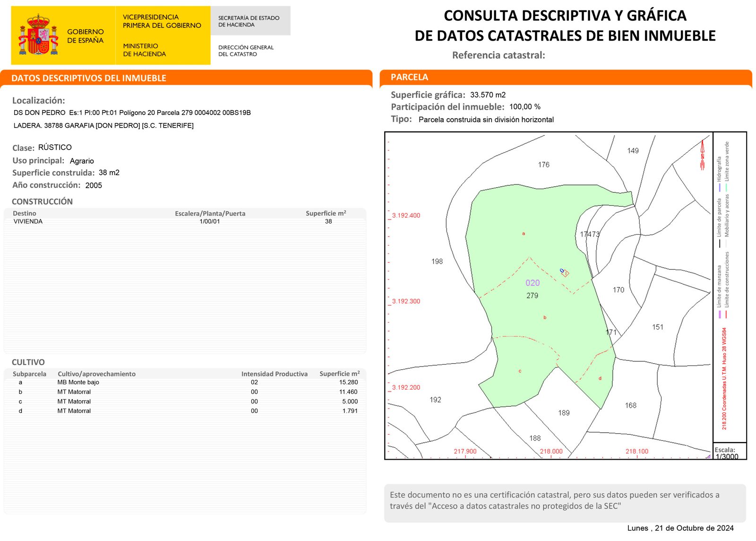
Task: Click the 'Cultivo/aprovechamiento' column header
Action: [96, 374]
